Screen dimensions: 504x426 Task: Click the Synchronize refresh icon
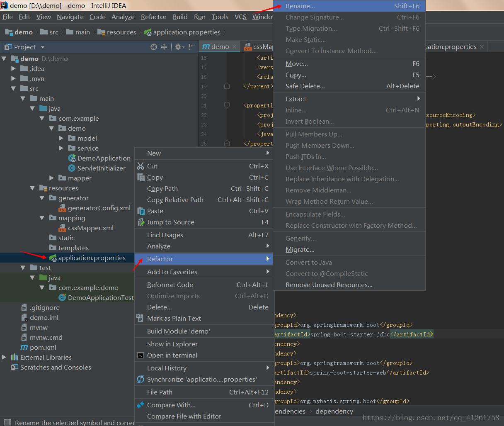pos(141,379)
